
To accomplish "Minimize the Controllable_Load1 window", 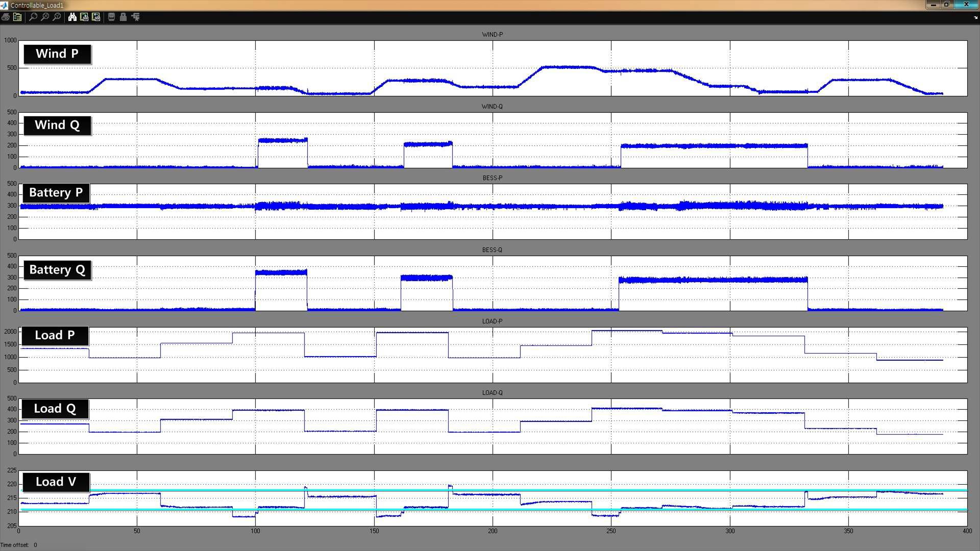I will coord(933,5).
